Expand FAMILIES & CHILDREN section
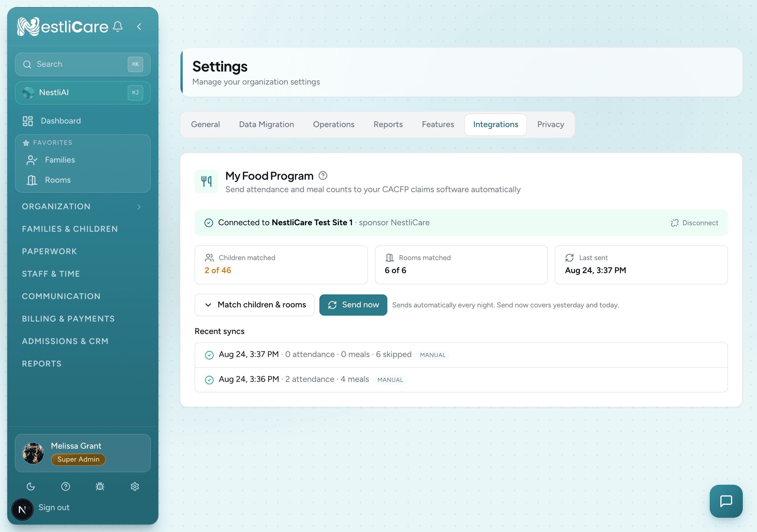 pos(83,229)
